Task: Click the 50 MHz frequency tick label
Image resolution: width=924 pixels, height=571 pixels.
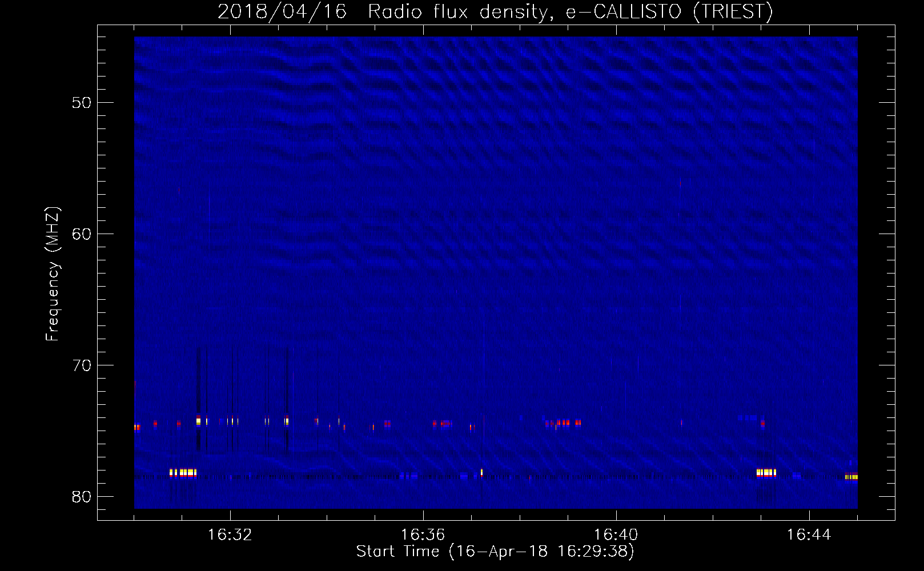Action: pyautogui.click(x=82, y=103)
